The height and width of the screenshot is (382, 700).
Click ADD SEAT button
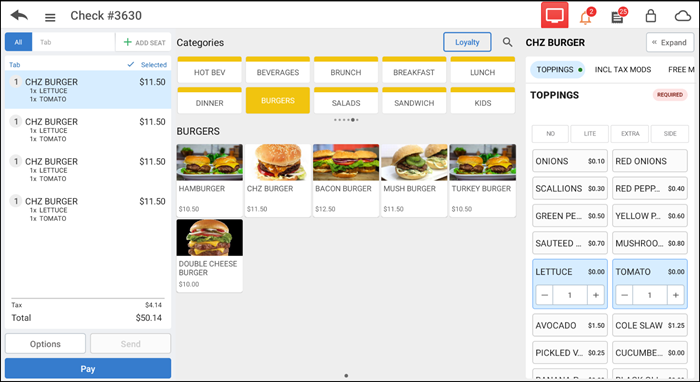(144, 42)
